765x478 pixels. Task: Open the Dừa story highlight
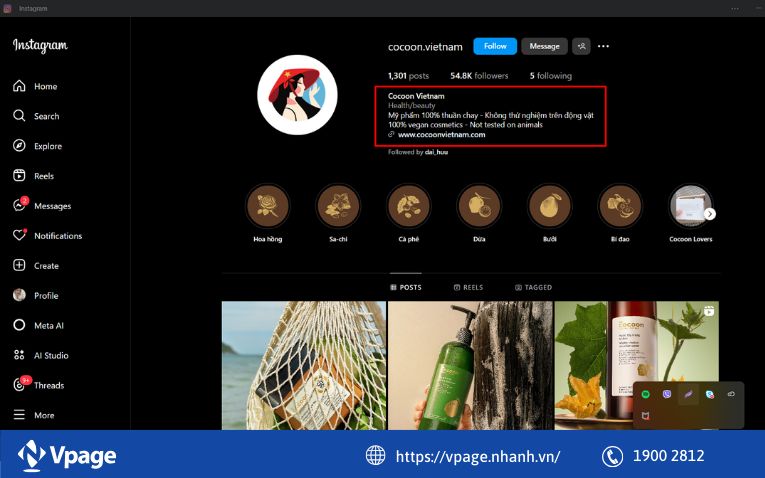pos(479,206)
